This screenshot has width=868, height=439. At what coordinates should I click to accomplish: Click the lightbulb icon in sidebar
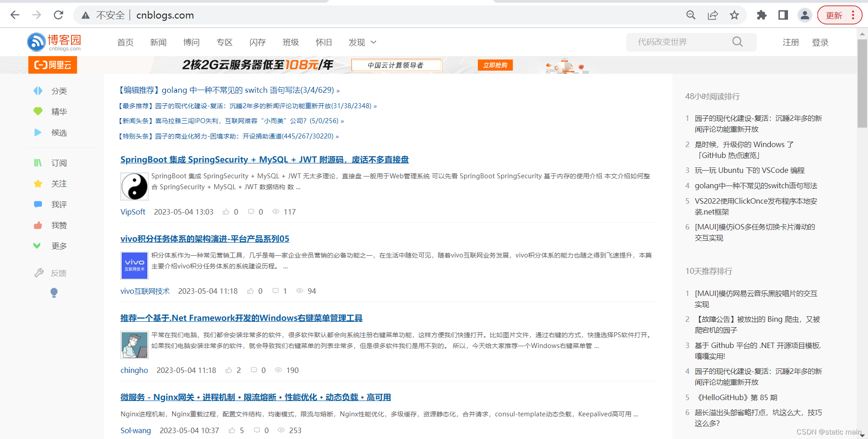click(54, 293)
